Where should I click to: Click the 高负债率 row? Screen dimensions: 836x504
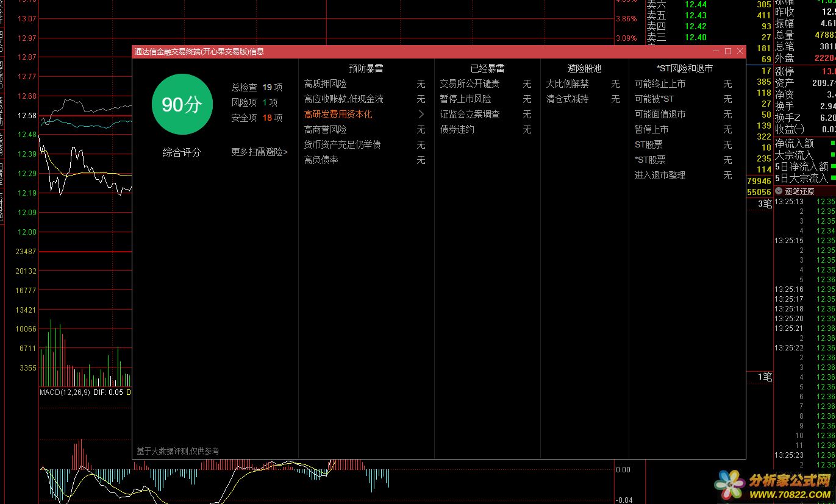pos(365,160)
